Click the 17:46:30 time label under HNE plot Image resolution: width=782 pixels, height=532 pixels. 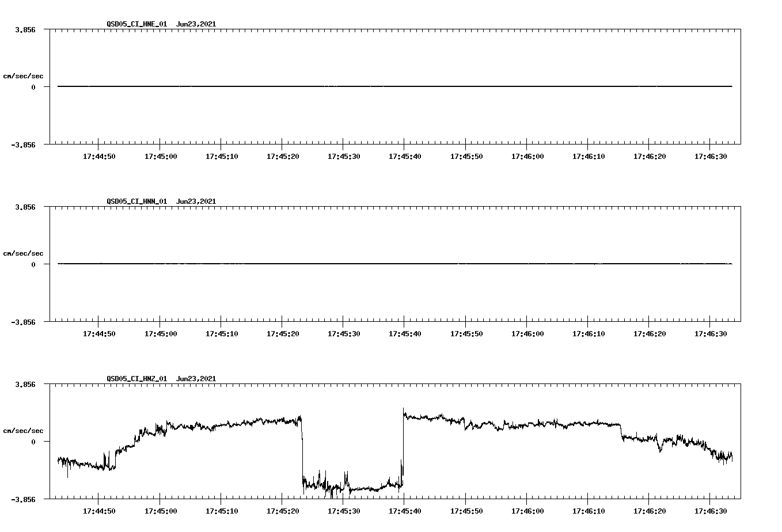pyautogui.click(x=711, y=156)
